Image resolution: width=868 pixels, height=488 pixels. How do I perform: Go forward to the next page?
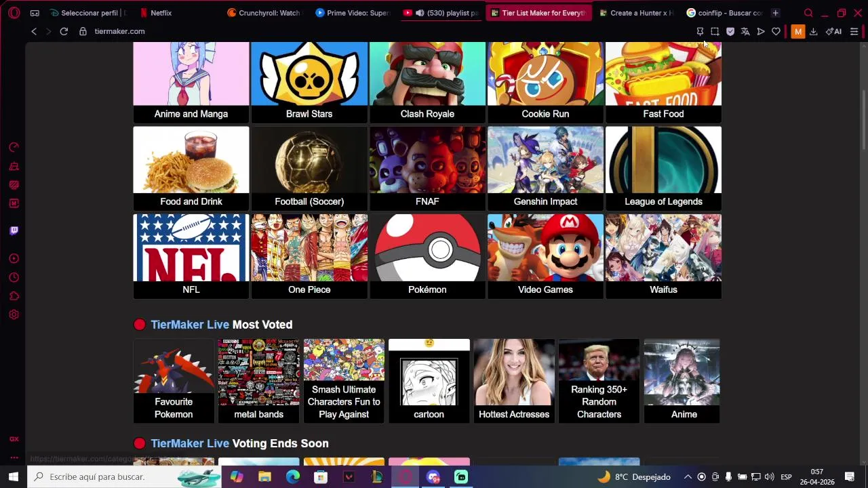pos(48,31)
